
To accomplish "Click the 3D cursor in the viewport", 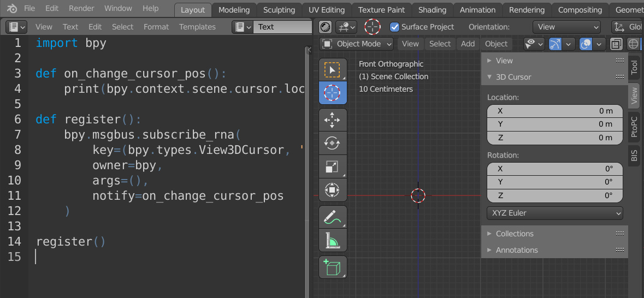I will tap(418, 195).
